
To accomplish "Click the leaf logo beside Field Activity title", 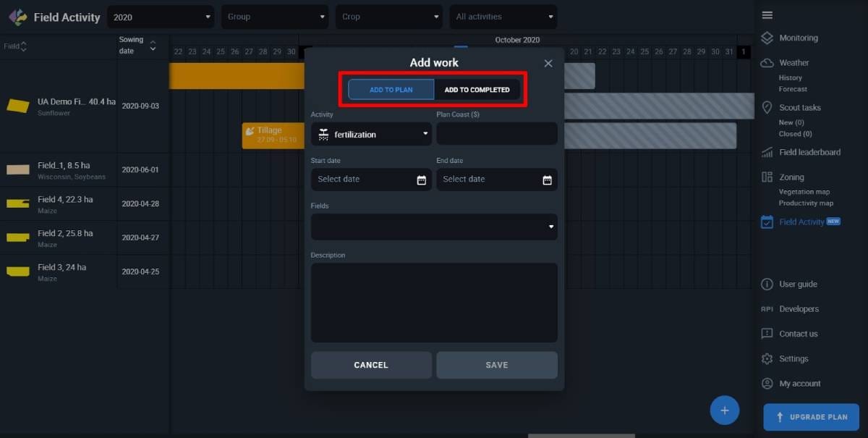I will (x=16, y=17).
